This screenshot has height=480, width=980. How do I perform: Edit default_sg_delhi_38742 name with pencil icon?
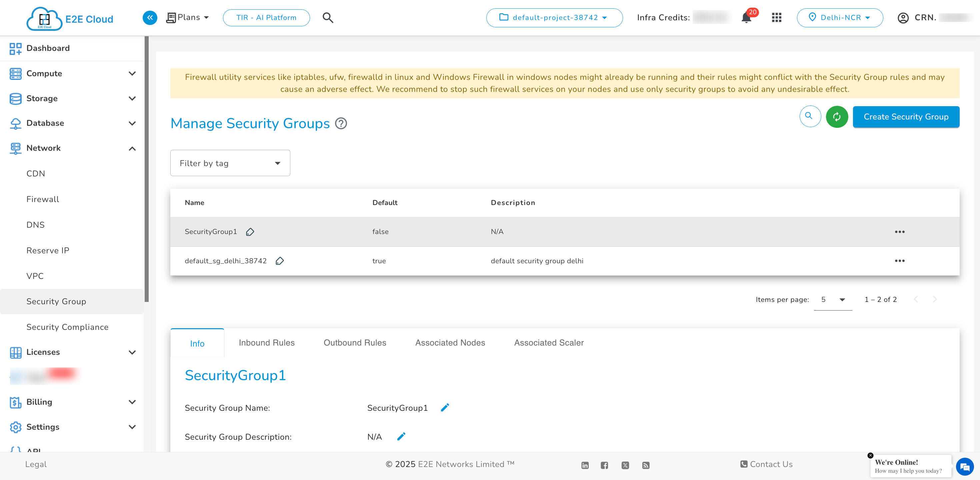point(280,261)
